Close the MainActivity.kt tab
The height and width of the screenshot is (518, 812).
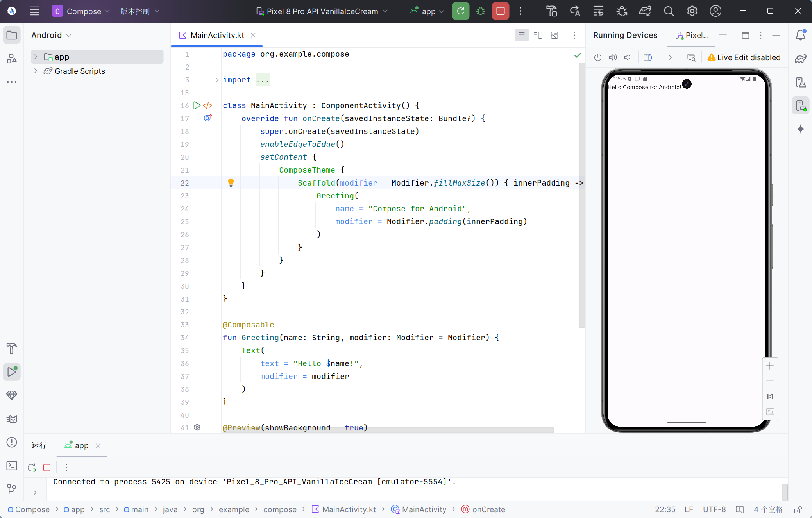click(x=253, y=35)
